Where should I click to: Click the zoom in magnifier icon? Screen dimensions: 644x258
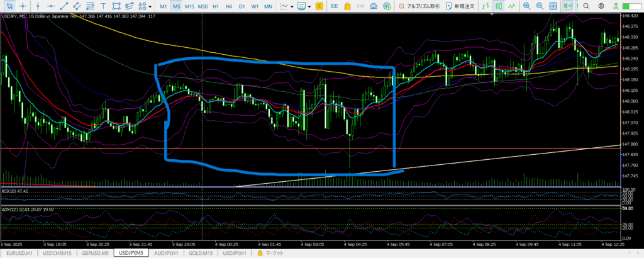click(x=526, y=6)
